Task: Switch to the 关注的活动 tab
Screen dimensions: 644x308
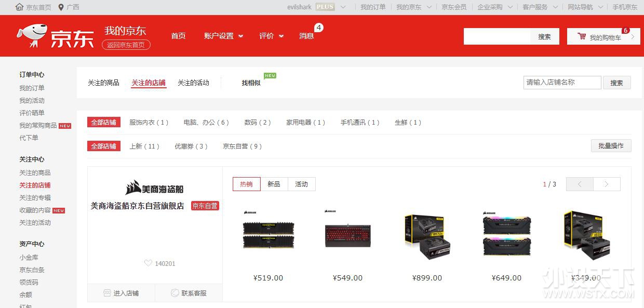Action: click(x=193, y=83)
